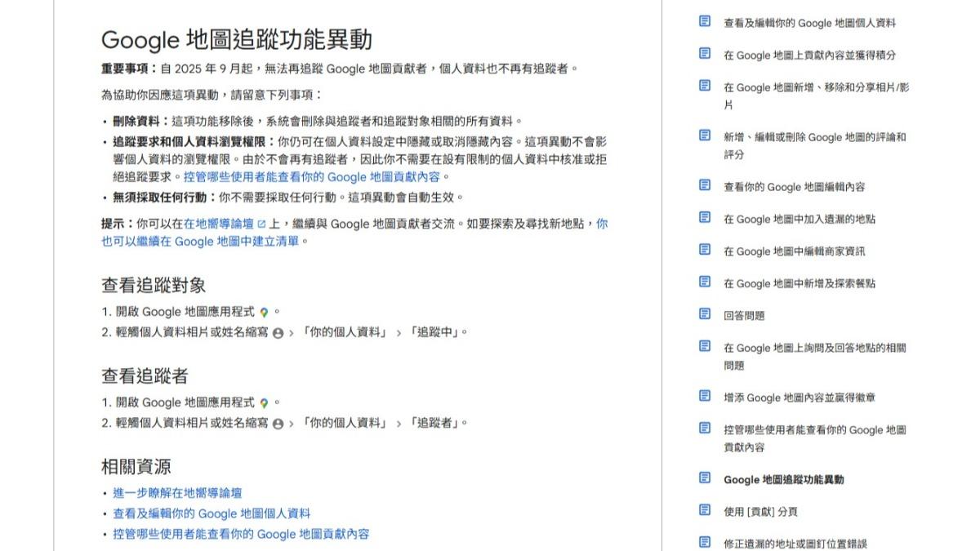
Task: Select sidebar article 增添 Google 地圖內容並贏得徽章
Action: (800, 398)
